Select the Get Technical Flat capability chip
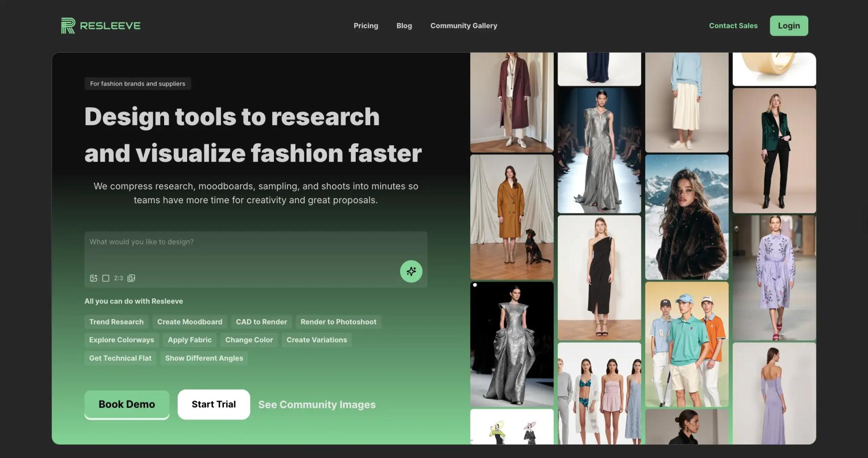This screenshot has width=868, height=458. tap(120, 358)
